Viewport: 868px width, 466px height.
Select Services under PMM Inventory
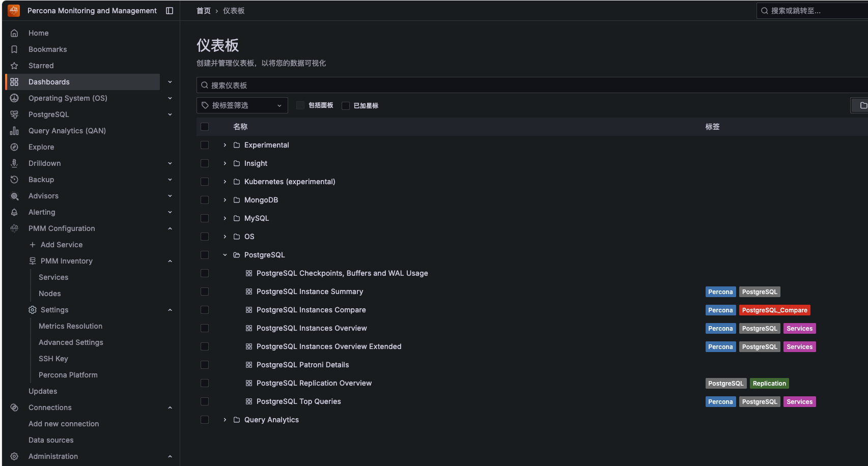tap(53, 277)
